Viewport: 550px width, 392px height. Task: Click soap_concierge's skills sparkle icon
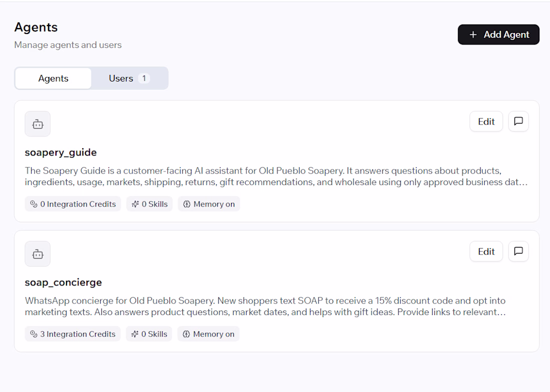(135, 334)
